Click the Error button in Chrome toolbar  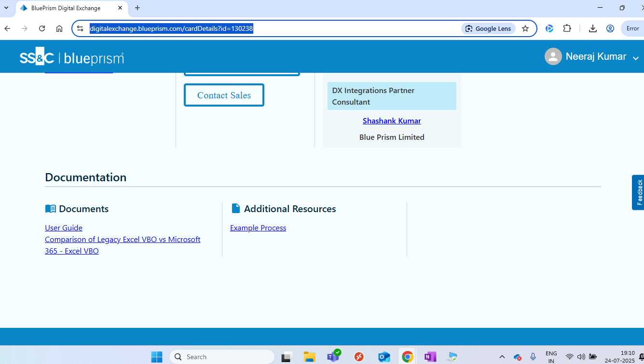click(632, 28)
